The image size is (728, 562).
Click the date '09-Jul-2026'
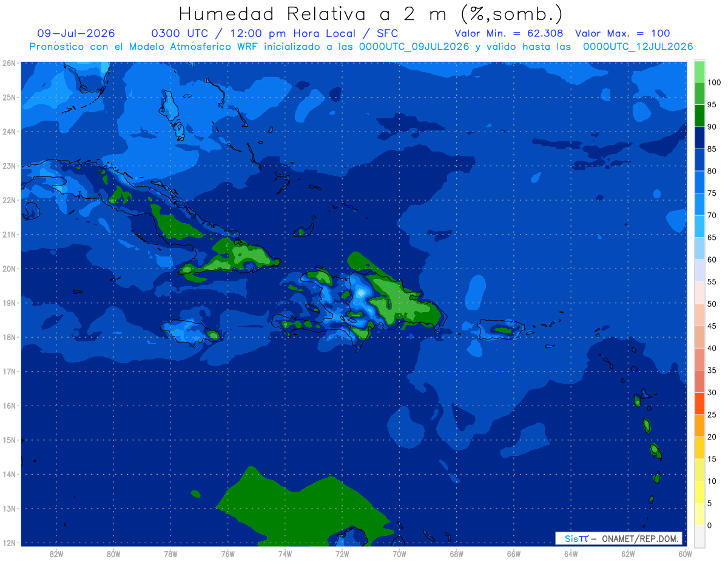click(76, 33)
